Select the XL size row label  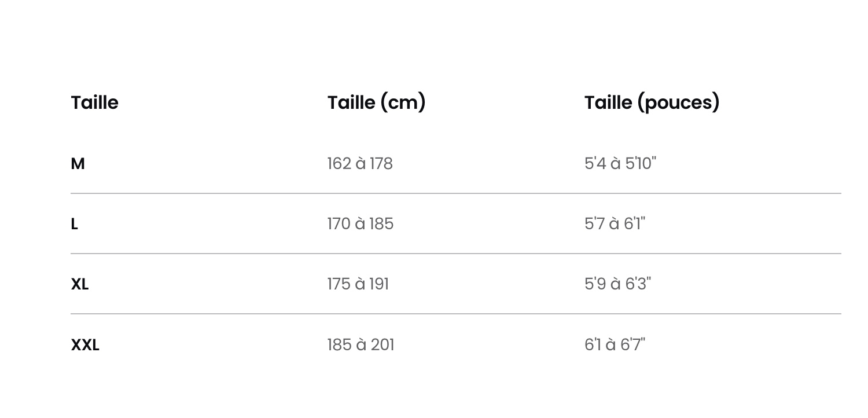click(80, 284)
